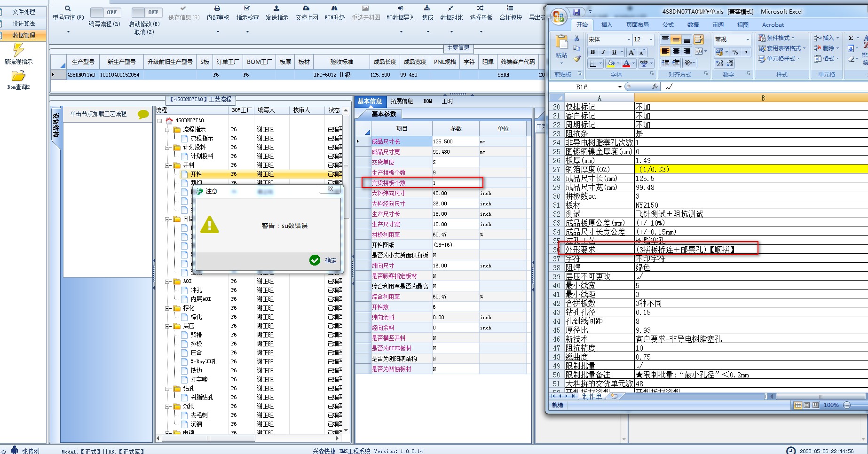Toggle Underline formatting in Excel

[614, 52]
